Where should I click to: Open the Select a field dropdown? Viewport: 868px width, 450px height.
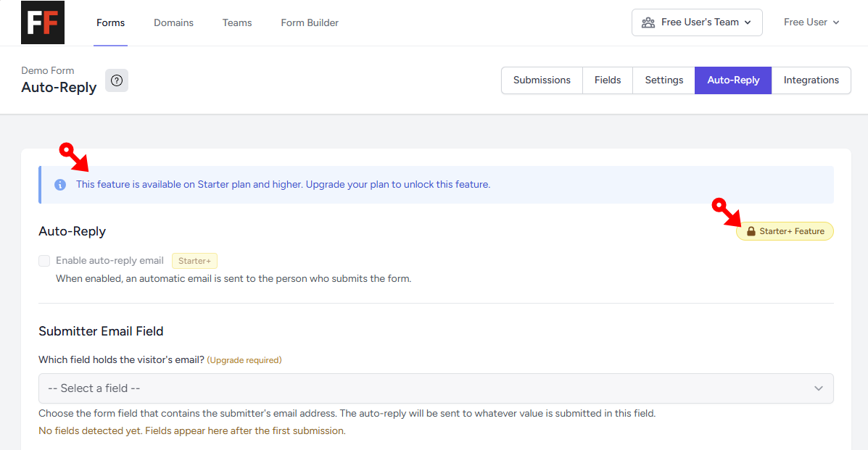436,388
